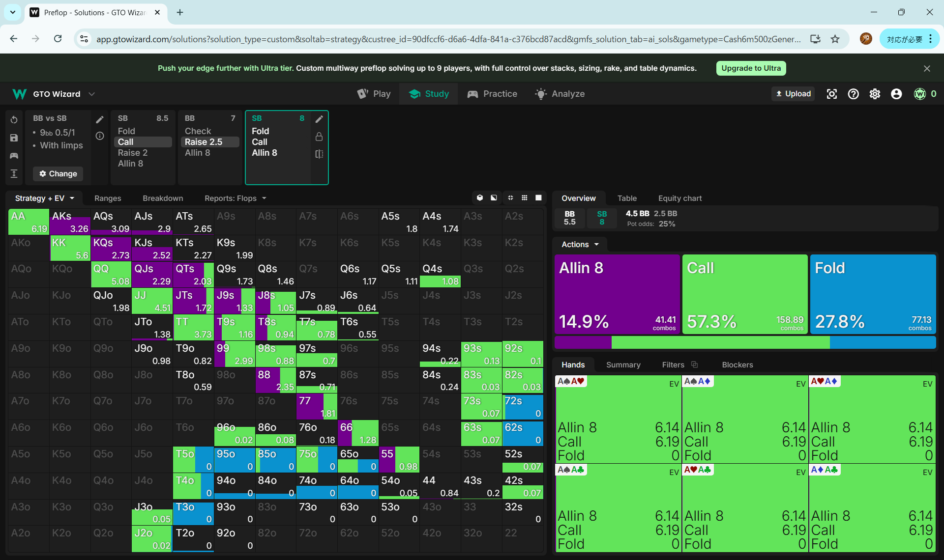Expand the Reports: Flops dropdown
The height and width of the screenshot is (560, 944).
click(235, 198)
